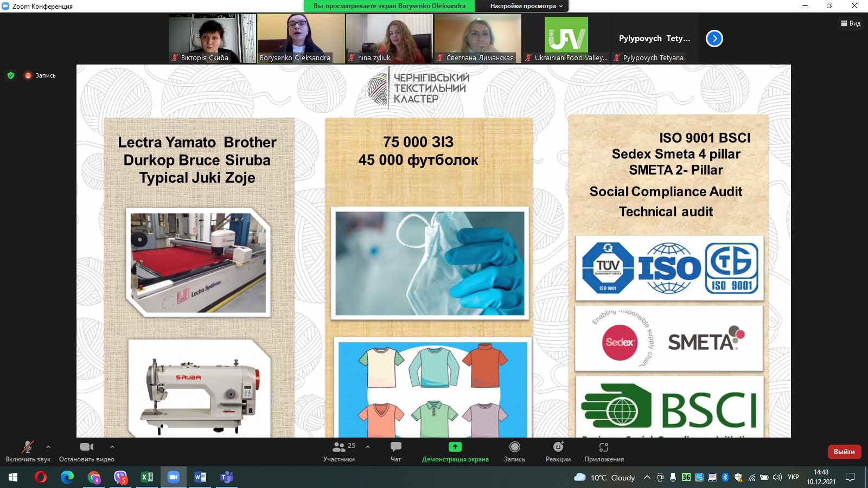The image size is (868, 488).
Task: Turn off camera with Остановить видео
Action: coord(87,451)
